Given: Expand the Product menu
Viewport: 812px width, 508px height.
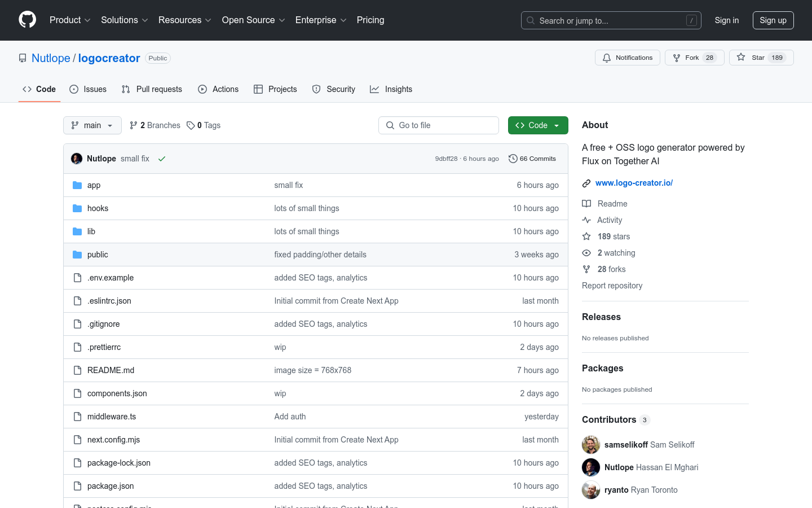Looking at the screenshot, I should (70, 20).
